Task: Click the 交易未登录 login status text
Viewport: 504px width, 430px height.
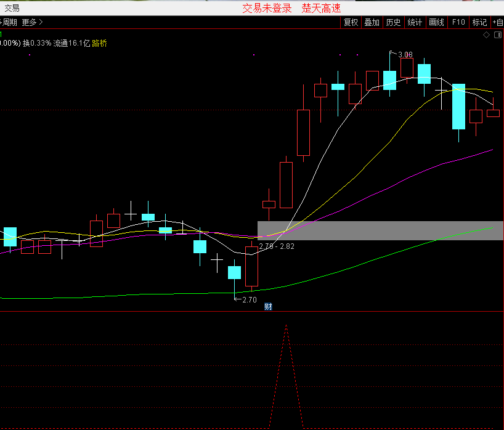Action: pyautogui.click(x=267, y=8)
